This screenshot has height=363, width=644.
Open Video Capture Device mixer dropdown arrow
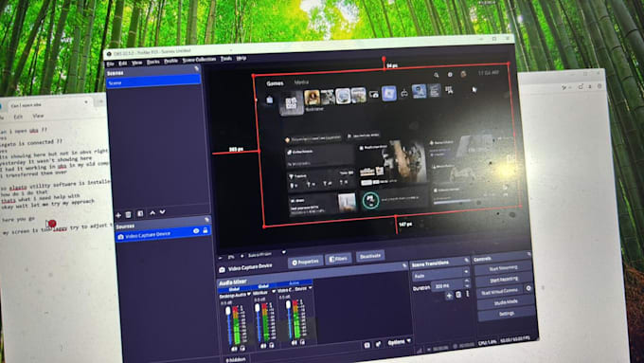click(310, 288)
